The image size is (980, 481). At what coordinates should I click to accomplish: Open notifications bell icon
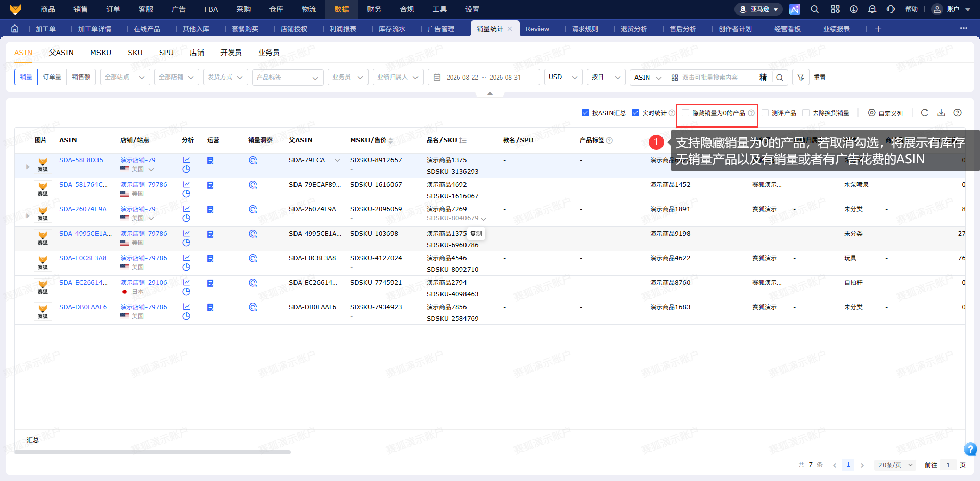pos(872,9)
